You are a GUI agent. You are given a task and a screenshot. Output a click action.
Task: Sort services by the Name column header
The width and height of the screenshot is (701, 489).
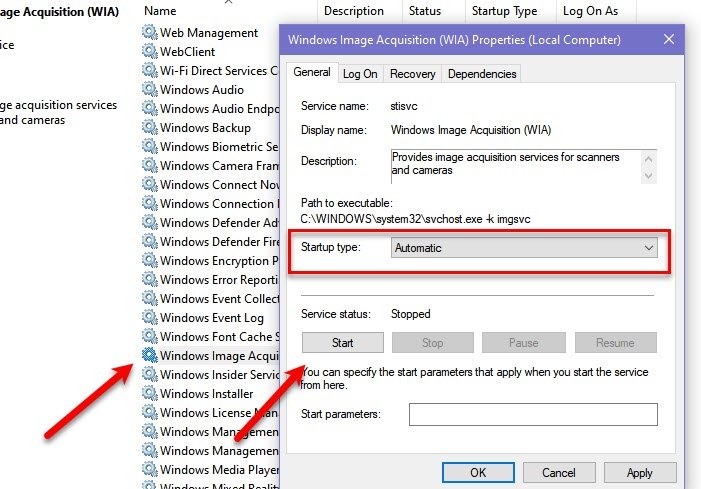point(160,11)
